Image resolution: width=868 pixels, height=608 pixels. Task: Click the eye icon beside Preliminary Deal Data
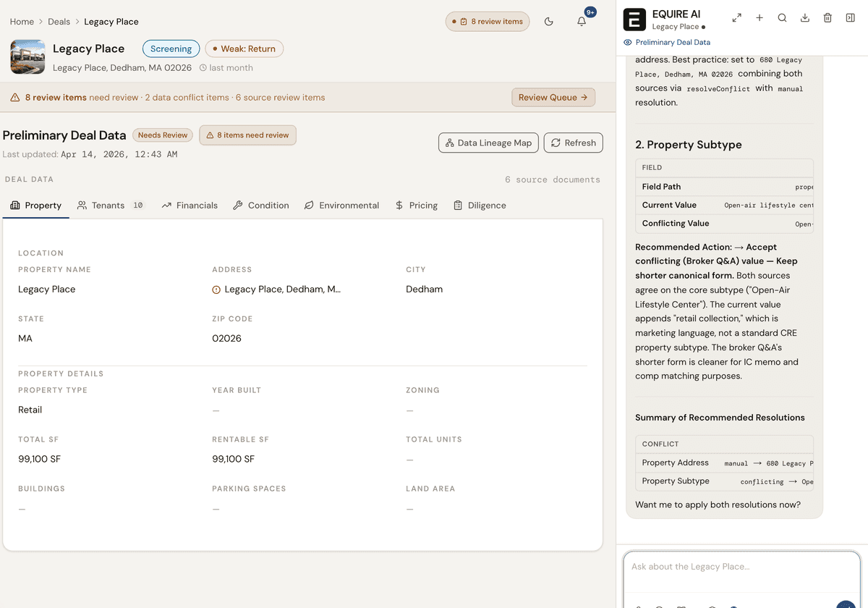pyautogui.click(x=627, y=43)
